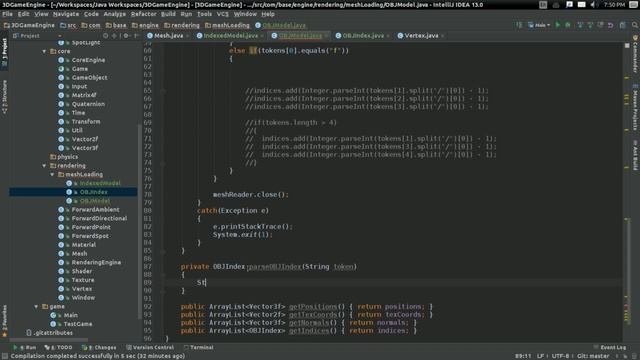
Task: Click the VCS commit changes icon
Action: click(x=590, y=25)
